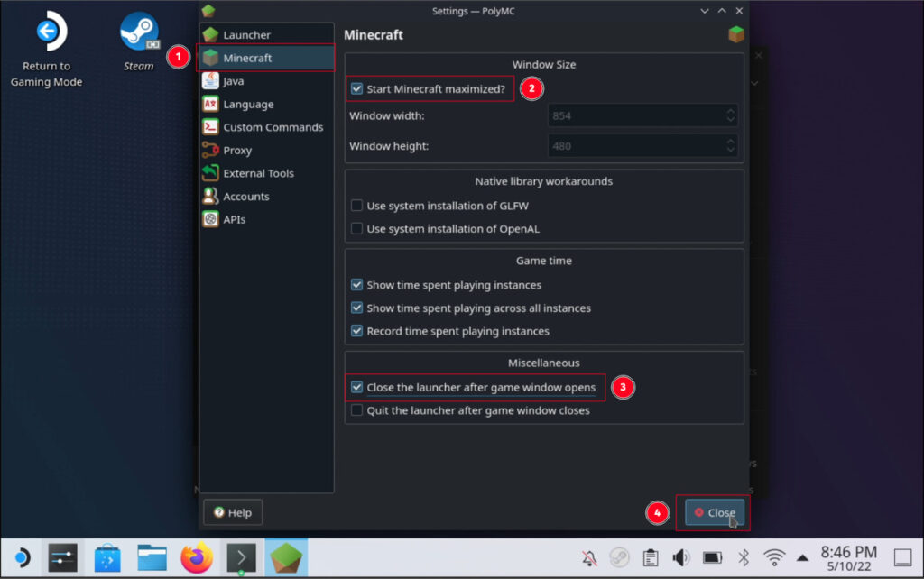Toggle Record time spent playing instances
Viewport: 924px width, 579px height.
point(356,331)
